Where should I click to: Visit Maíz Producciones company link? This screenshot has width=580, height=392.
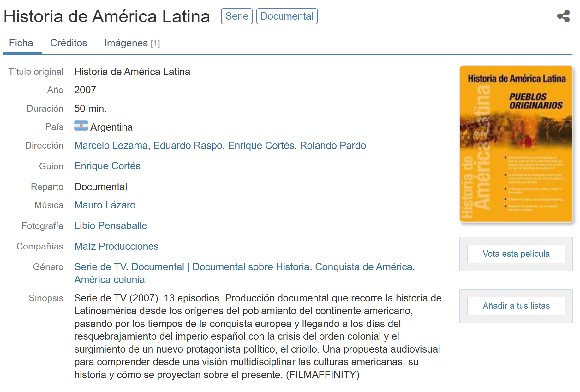click(116, 246)
